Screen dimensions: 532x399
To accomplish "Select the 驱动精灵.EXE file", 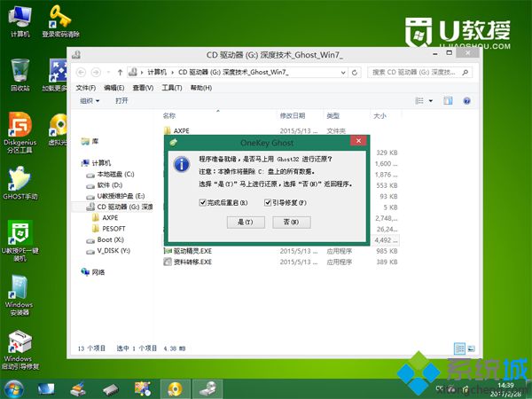I will [188, 251].
